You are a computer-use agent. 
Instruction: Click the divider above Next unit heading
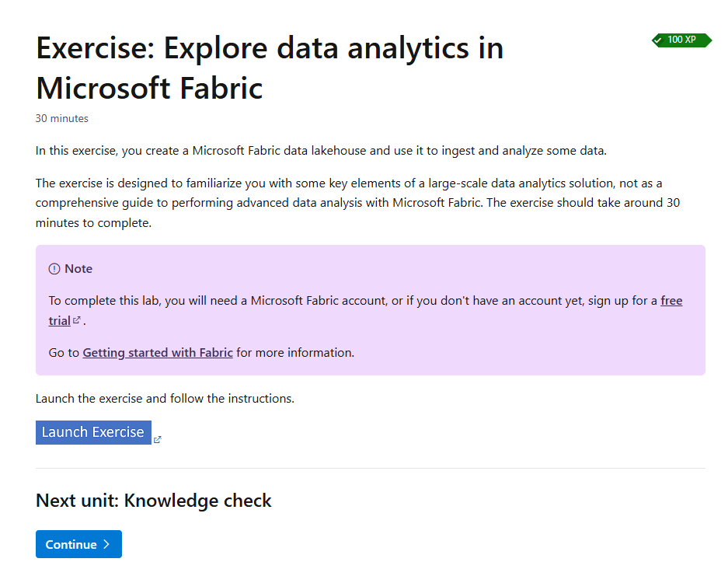click(364, 469)
